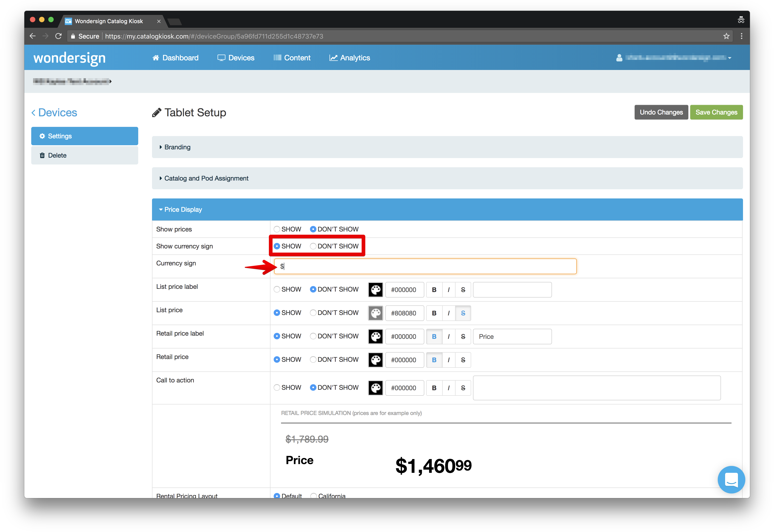Screen dimensions: 774x532
Task: Expand the Branding section
Action: click(177, 147)
